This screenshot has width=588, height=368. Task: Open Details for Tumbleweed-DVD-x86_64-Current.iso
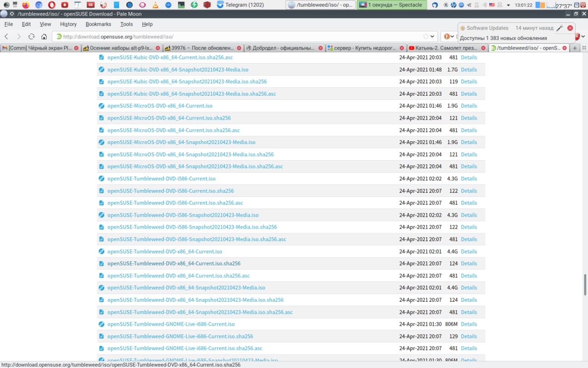[x=469, y=252]
